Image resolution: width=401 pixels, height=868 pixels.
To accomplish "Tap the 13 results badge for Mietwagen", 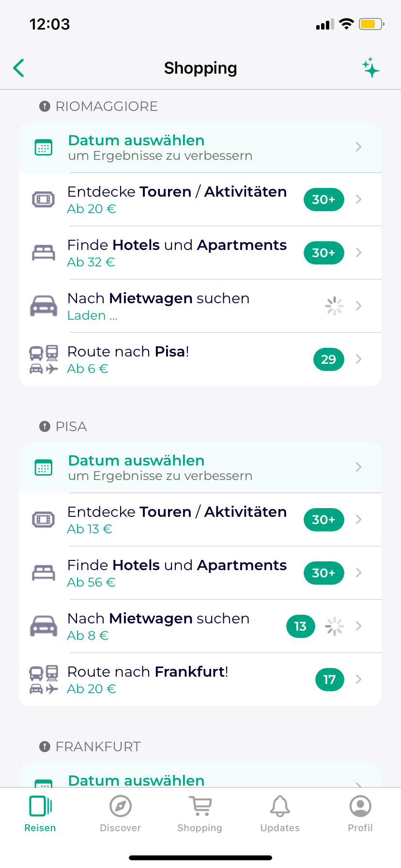I will [301, 626].
